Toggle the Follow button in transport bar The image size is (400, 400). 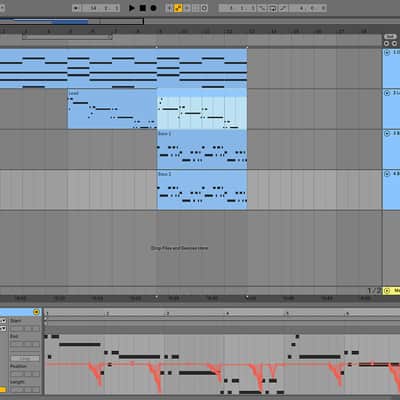coord(76,8)
